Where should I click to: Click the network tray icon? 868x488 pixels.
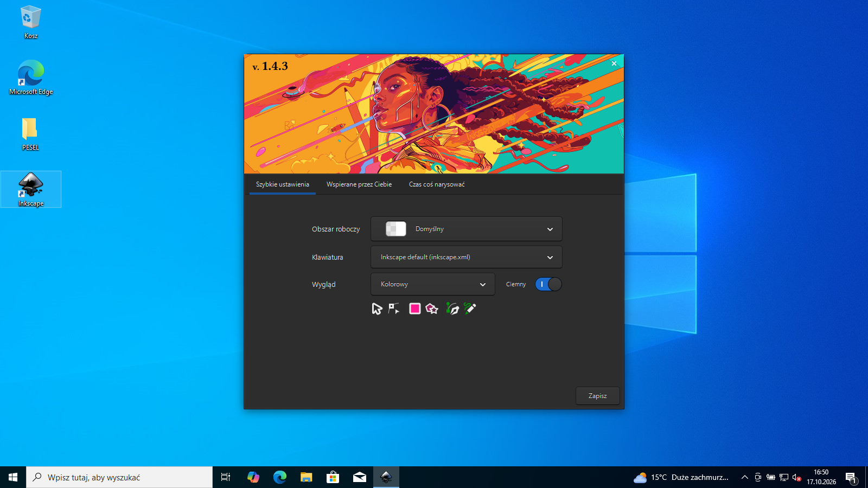point(784,477)
